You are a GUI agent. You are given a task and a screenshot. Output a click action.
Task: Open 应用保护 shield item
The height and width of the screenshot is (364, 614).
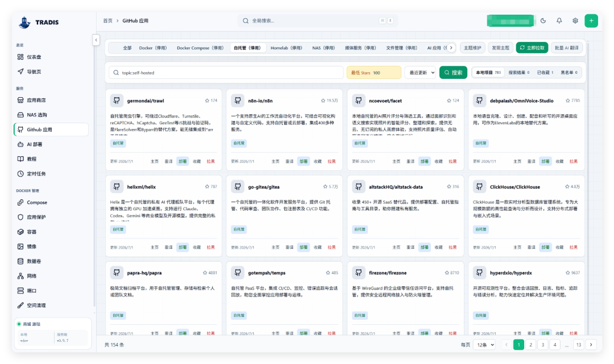pyautogui.click(x=51, y=217)
